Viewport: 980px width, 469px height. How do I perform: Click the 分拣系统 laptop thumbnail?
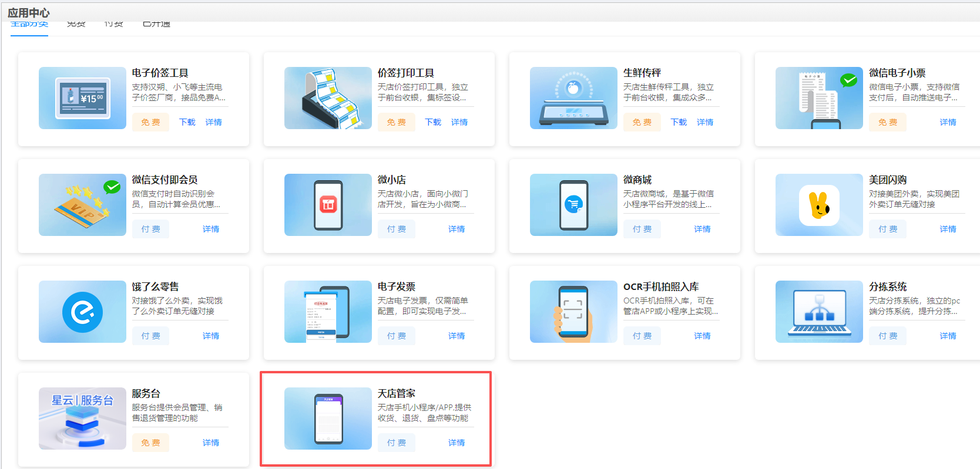[x=819, y=312]
